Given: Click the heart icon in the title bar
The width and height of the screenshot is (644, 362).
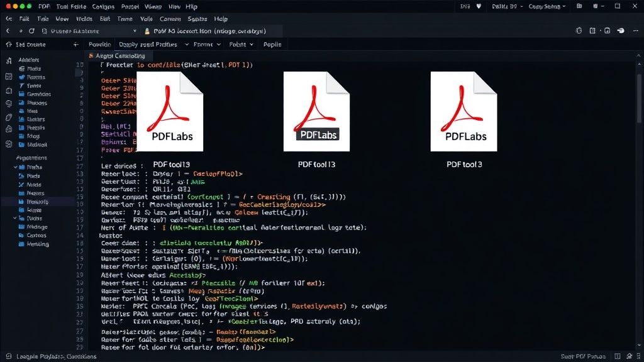Looking at the screenshot, I should click(479, 6).
